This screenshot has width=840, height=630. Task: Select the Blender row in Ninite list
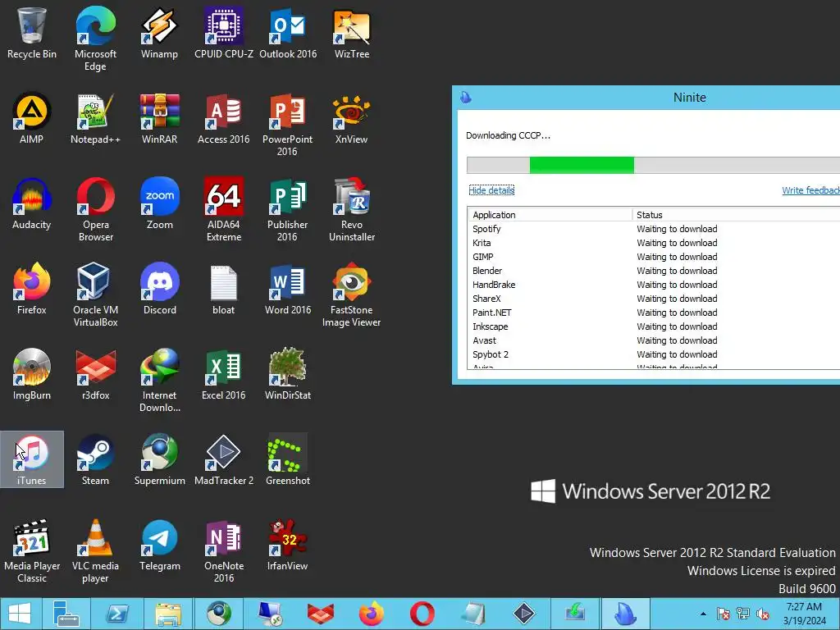(x=654, y=271)
